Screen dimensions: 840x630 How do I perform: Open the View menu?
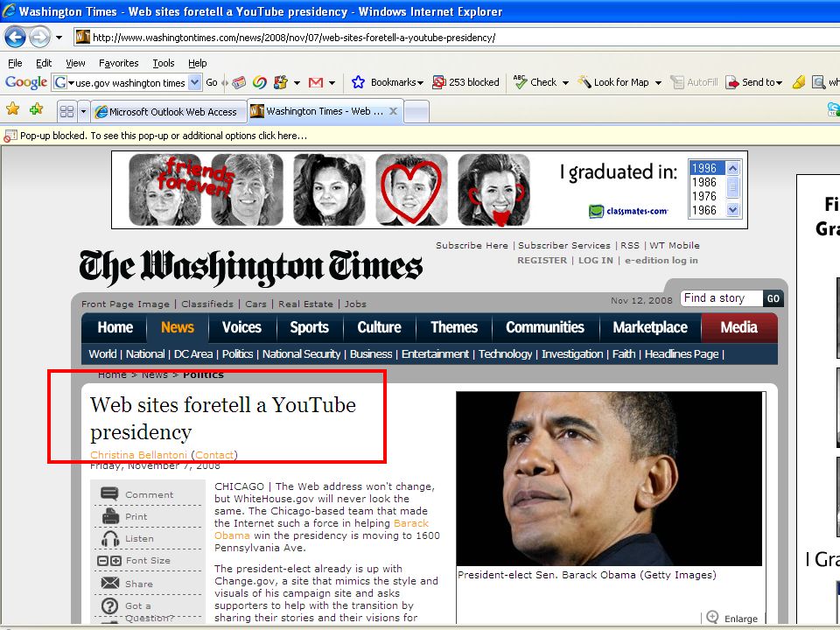click(75, 63)
